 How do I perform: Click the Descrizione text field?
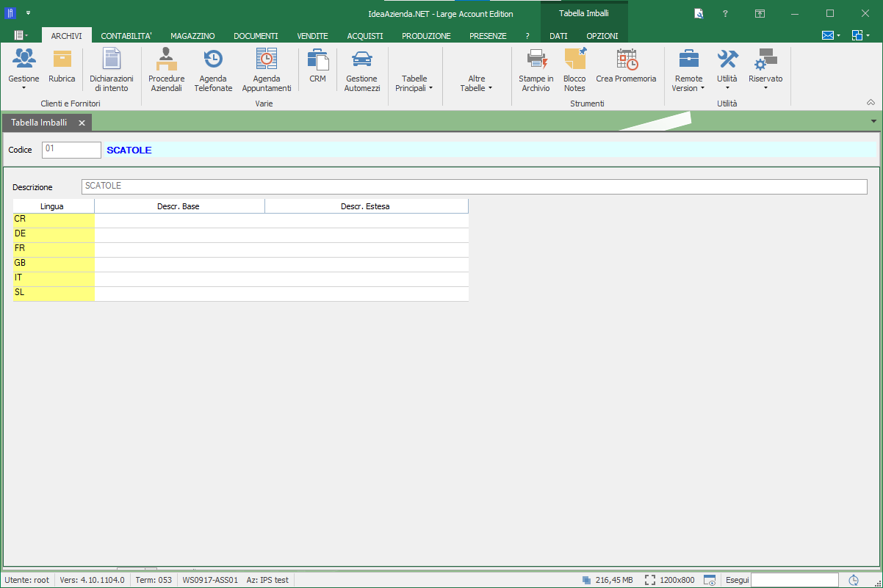(475, 186)
